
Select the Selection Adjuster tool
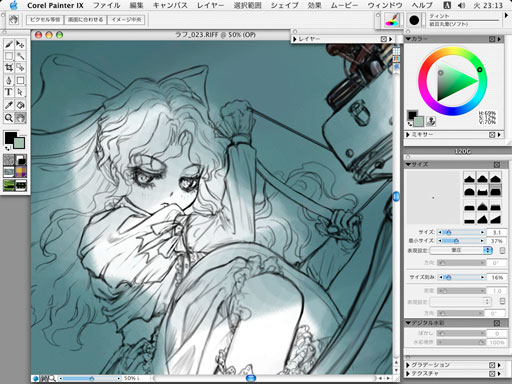(20, 68)
